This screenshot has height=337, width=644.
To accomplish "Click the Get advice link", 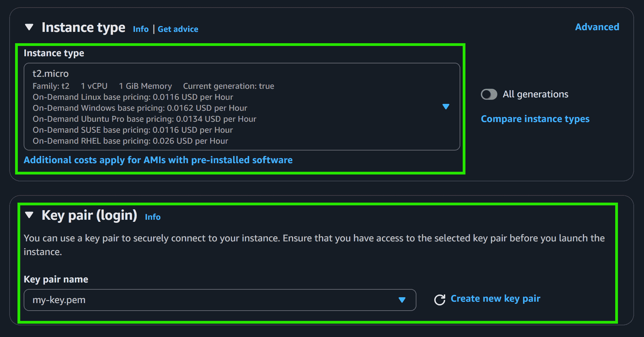I will click(x=178, y=29).
